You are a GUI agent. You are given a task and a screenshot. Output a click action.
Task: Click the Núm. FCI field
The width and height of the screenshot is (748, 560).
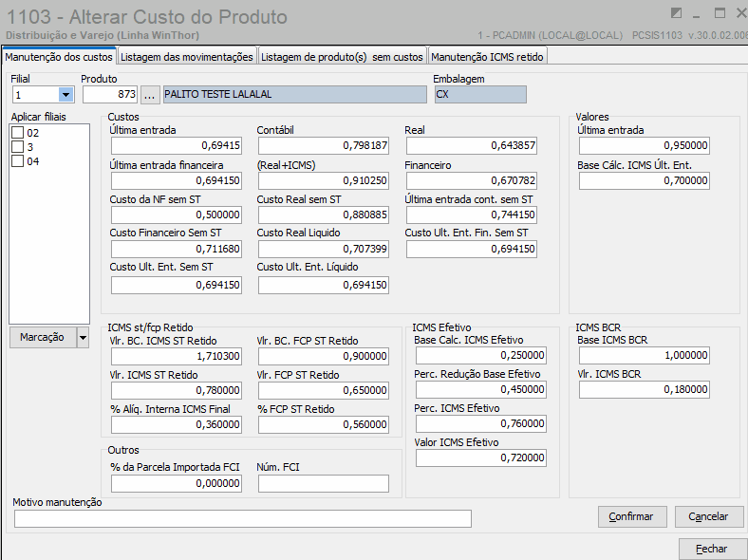(x=324, y=484)
